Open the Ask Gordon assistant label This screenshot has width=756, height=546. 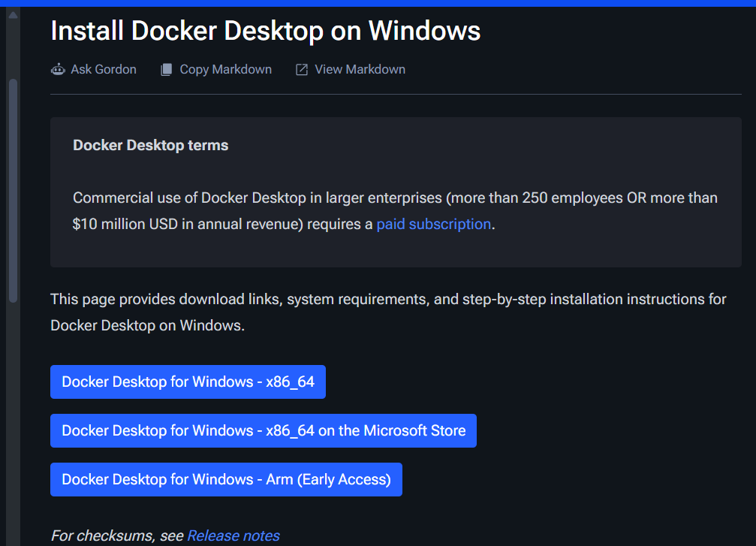pos(104,69)
